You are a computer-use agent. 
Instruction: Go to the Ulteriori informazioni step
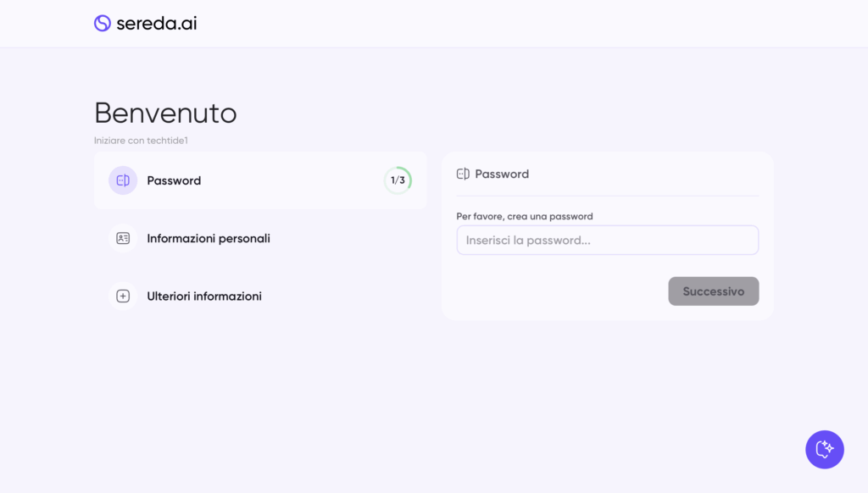pyautogui.click(x=204, y=296)
